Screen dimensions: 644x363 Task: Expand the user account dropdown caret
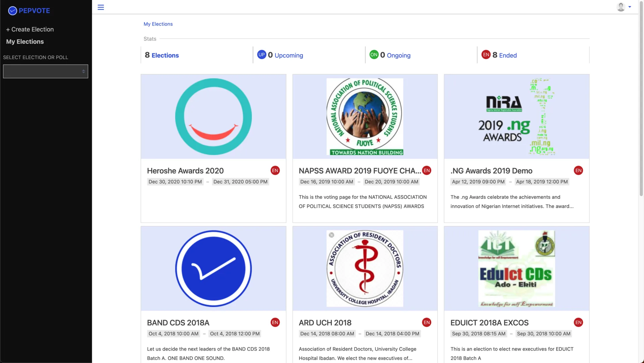pos(630,7)
